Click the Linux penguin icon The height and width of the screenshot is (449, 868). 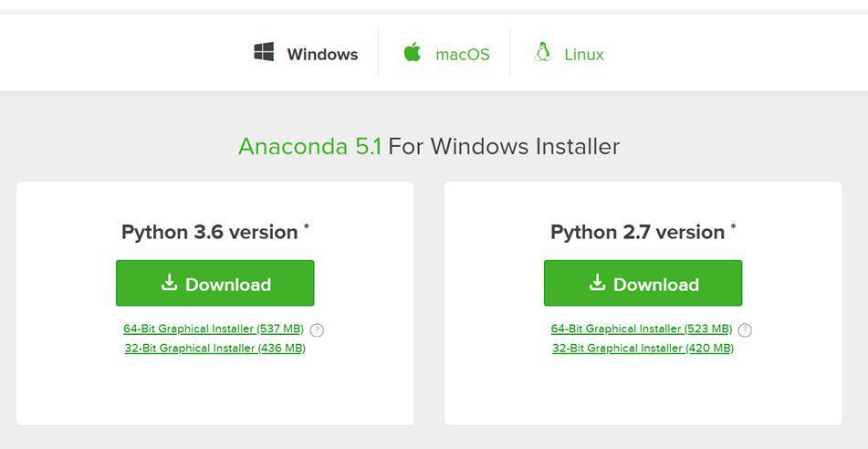pyautogui.click(x=542, y=52)
